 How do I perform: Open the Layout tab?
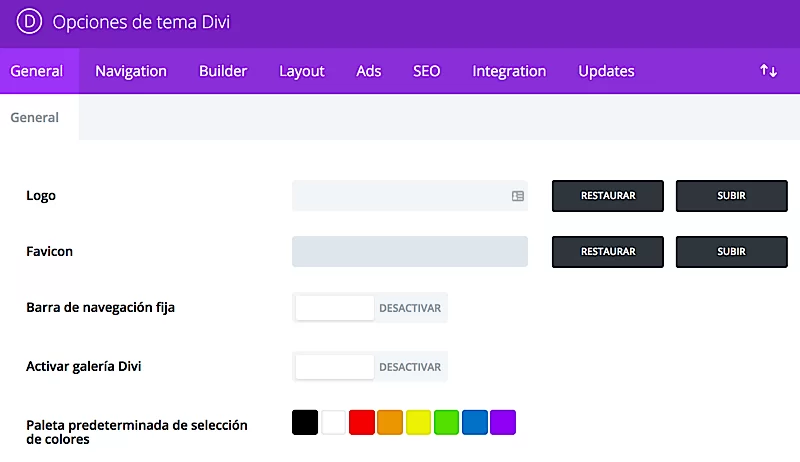[x=302, y=71]
